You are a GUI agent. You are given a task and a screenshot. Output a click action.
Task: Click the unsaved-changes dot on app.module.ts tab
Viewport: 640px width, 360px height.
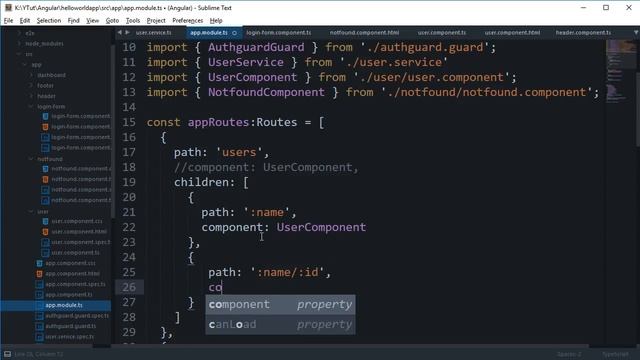235,33
